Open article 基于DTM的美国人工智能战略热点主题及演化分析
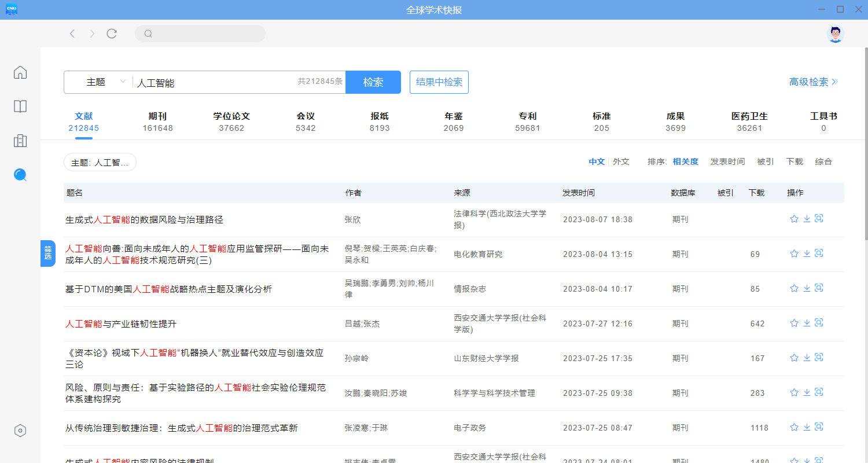This screenshot has width=868, height=463. 168,289
